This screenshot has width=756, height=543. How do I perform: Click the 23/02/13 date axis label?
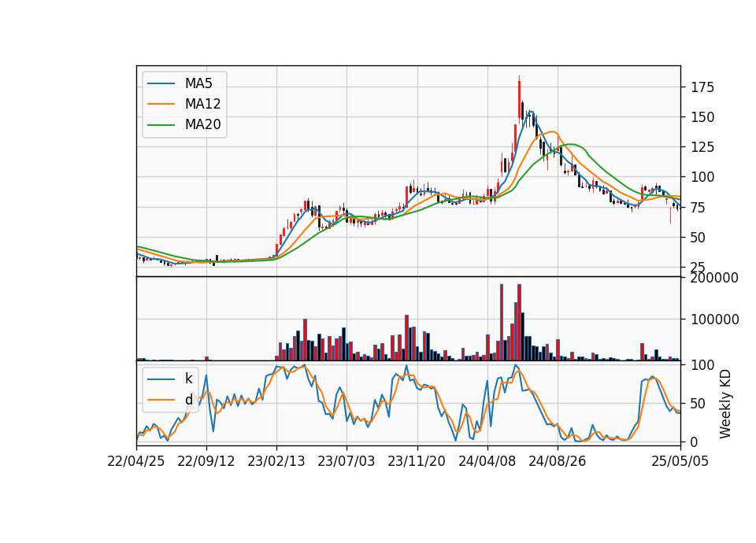click(276, 461)
